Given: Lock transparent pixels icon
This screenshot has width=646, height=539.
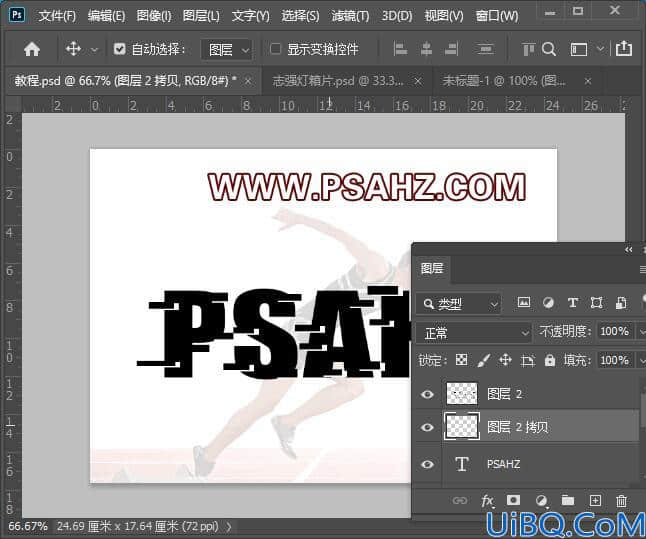Looking at the screenshot, I should (x=461, y=360).
